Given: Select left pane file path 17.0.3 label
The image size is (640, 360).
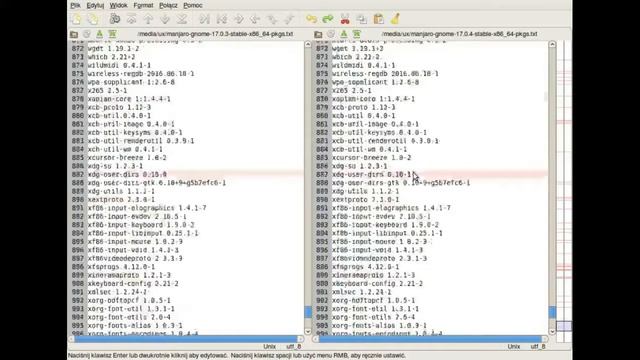Looking at the screenshot, I should [215, 34].
